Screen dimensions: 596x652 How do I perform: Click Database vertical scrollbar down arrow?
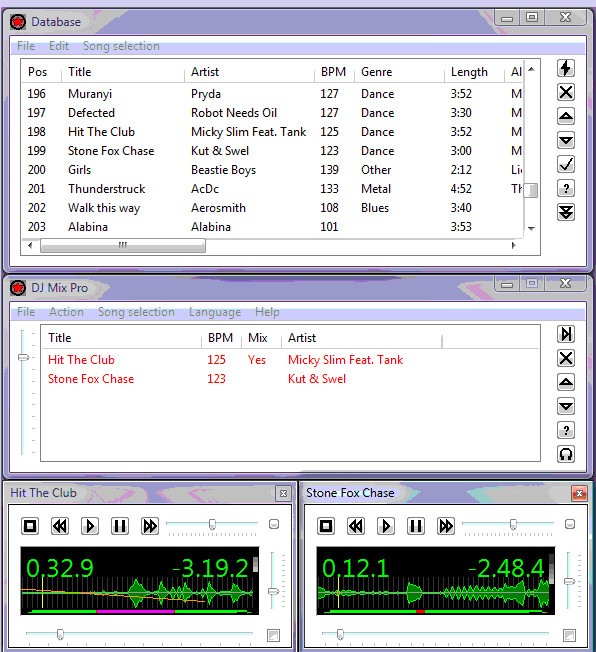pos(531,228)
